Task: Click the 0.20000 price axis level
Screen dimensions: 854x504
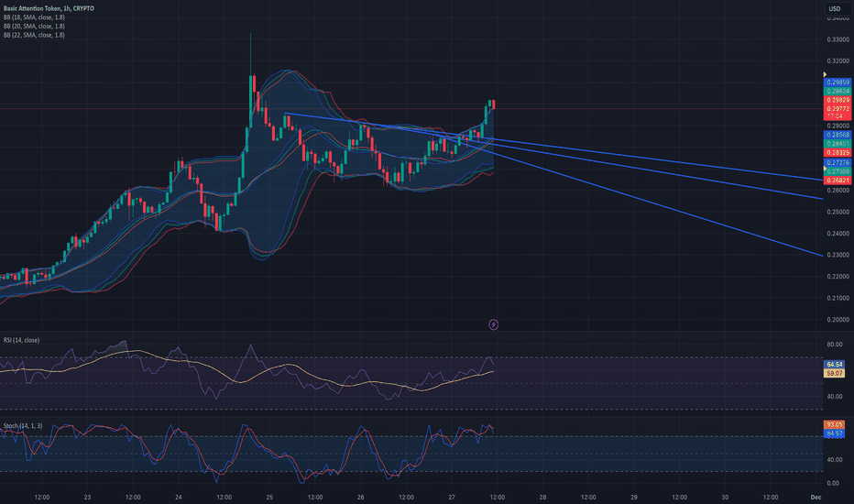Action: click(x=838, y=320)
